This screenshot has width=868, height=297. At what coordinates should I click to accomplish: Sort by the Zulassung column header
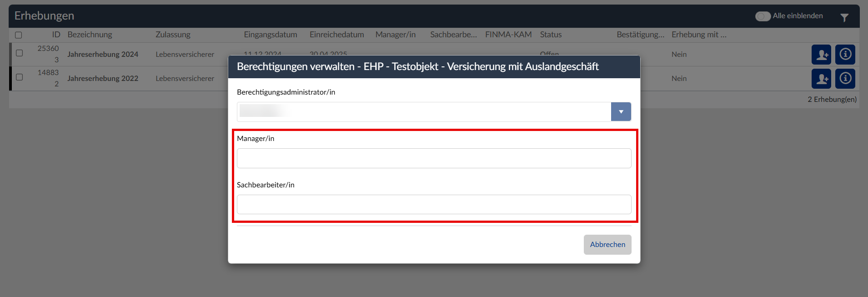(x=173, y=35)
